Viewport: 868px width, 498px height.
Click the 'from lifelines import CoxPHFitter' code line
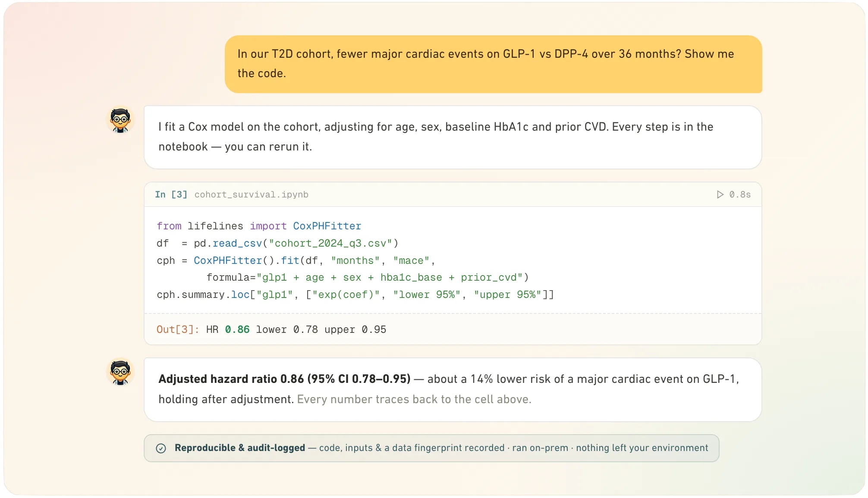coord(259,226)
